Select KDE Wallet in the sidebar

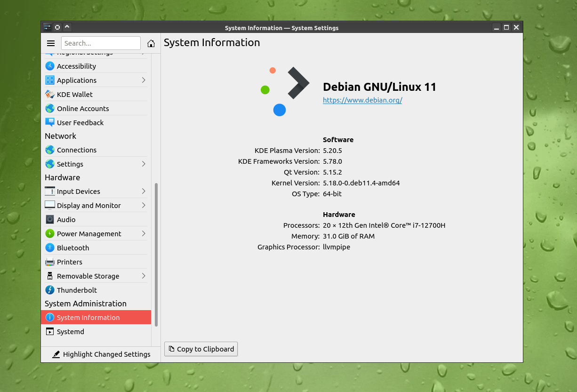point(96,94)
